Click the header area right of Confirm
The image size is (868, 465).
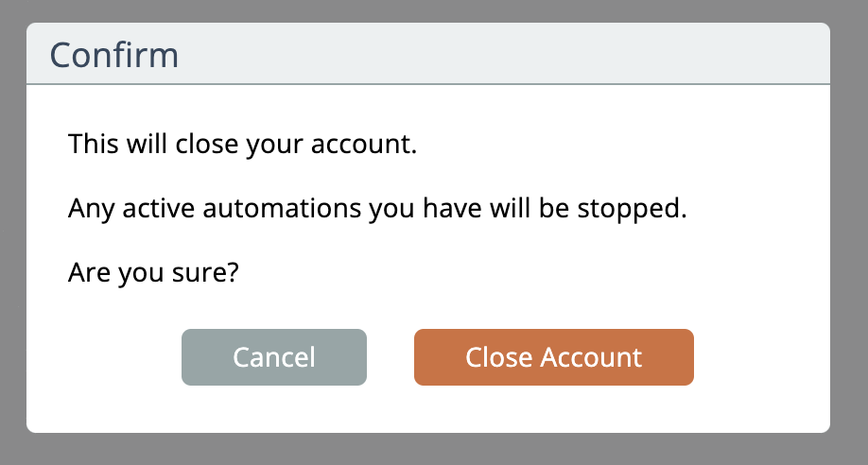click(x=567, y=54)
